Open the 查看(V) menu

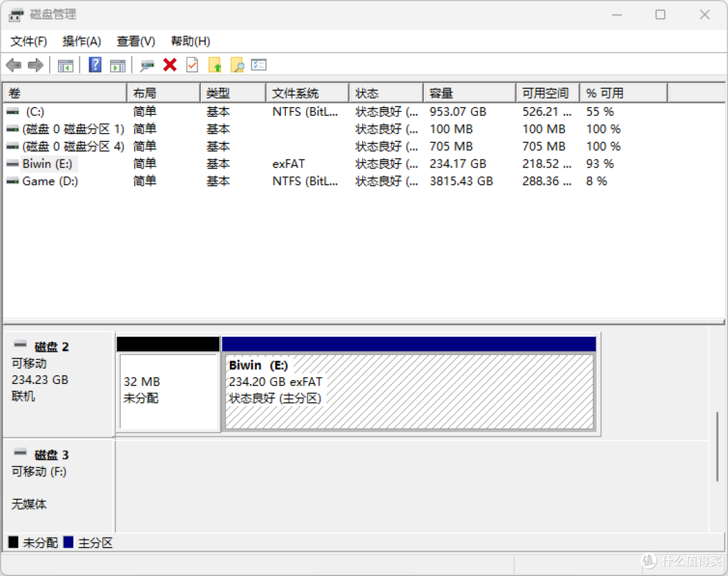[x=135, y=41]
